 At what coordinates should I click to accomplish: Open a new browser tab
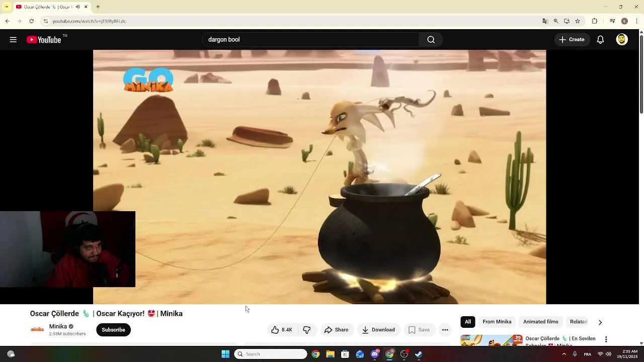[98, 7]
